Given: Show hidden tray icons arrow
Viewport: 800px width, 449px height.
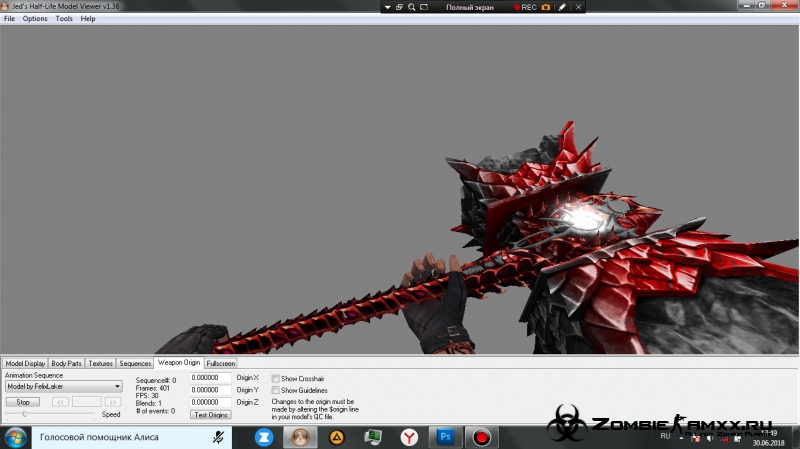Looking at the screenshot, I should [x=681, y=438].
